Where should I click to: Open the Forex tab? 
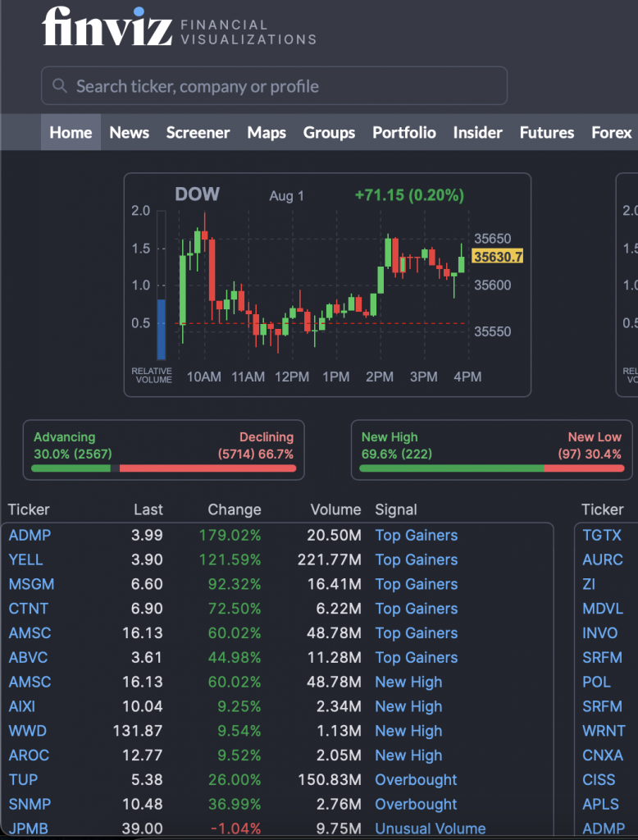tap(611, 132)
